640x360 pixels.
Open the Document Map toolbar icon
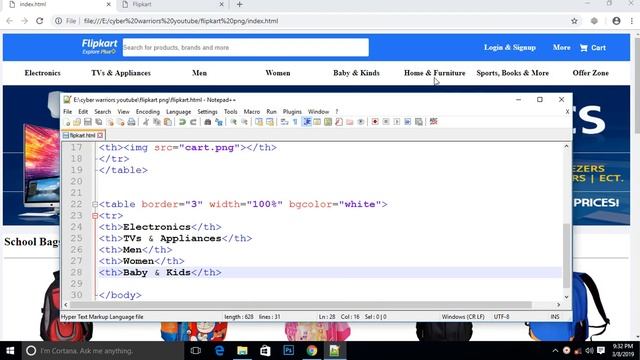pos(328,122)
